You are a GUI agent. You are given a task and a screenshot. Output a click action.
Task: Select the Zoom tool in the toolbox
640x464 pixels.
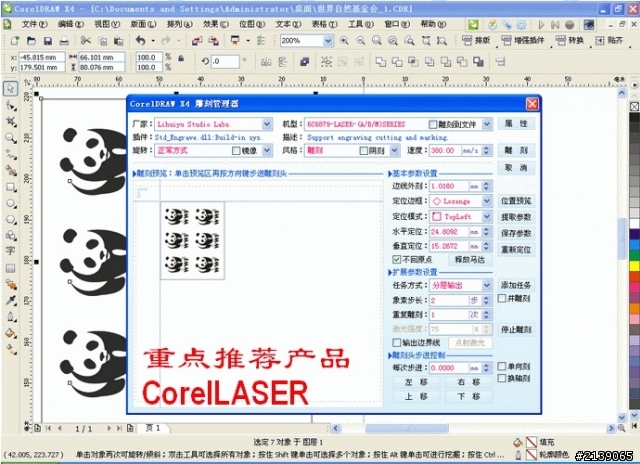point(11,138)
